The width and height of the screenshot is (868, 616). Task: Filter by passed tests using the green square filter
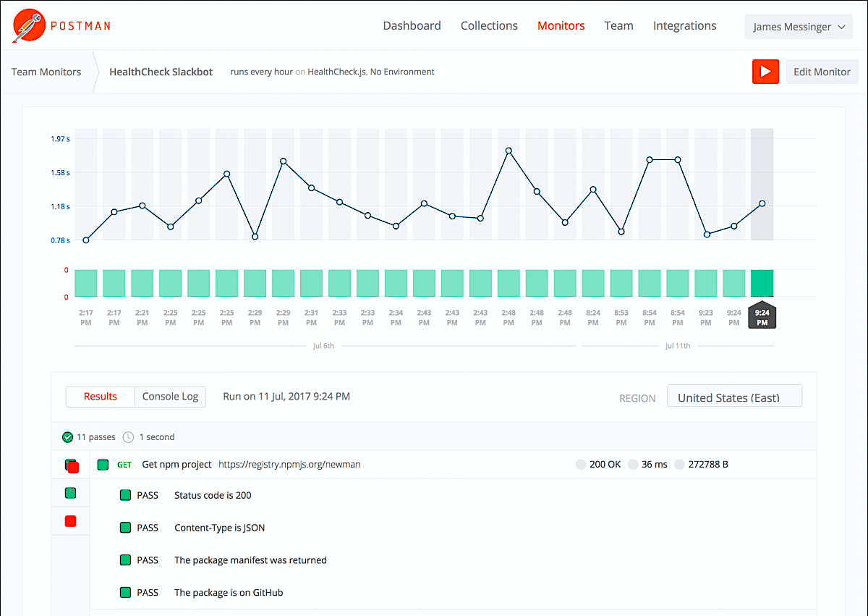click(x=70, y=493)
